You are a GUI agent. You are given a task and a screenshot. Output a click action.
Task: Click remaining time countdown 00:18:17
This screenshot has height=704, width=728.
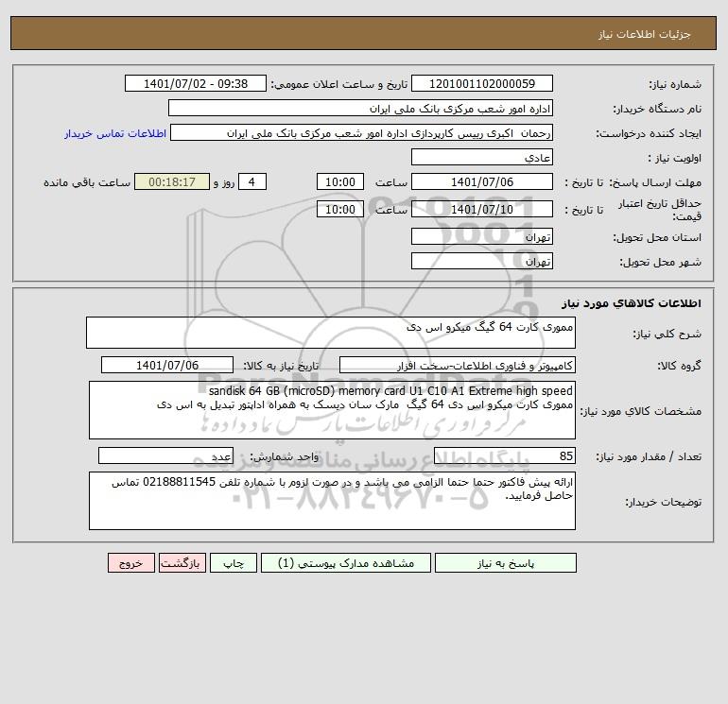point(172,182)
